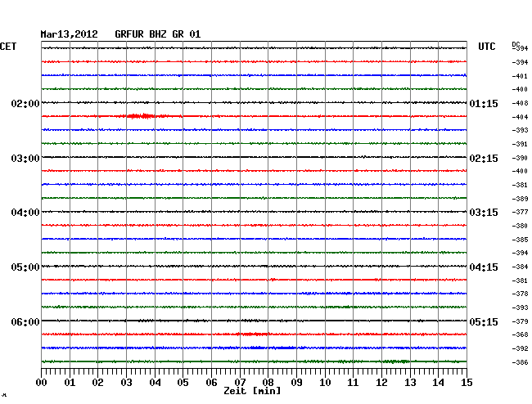Select the 09 minute axis label

coord(296,382)
